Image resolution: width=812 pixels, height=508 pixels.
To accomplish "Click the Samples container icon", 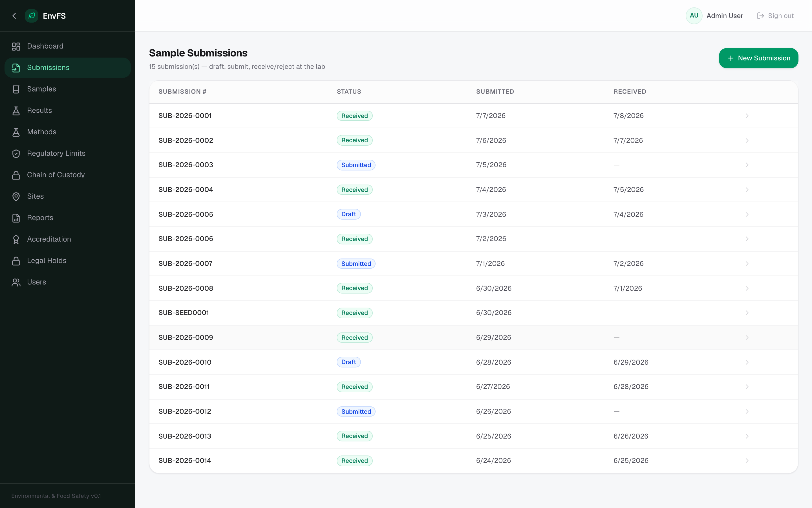I will [16, 89].
